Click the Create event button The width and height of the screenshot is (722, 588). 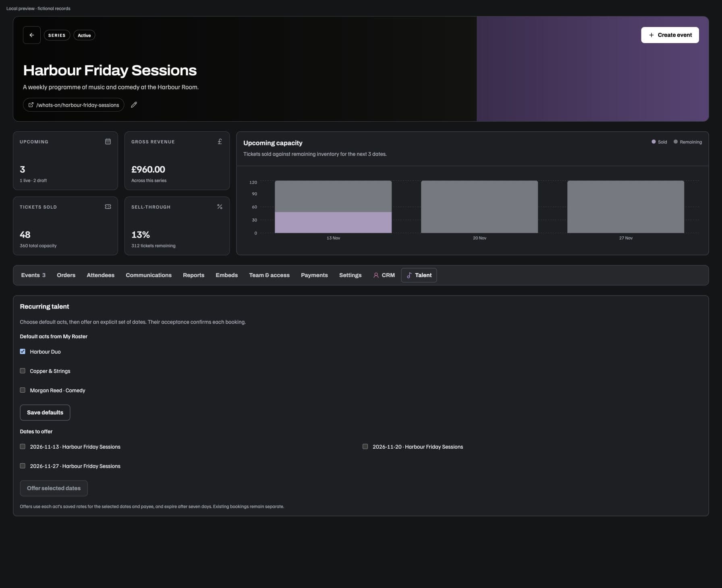670,35
